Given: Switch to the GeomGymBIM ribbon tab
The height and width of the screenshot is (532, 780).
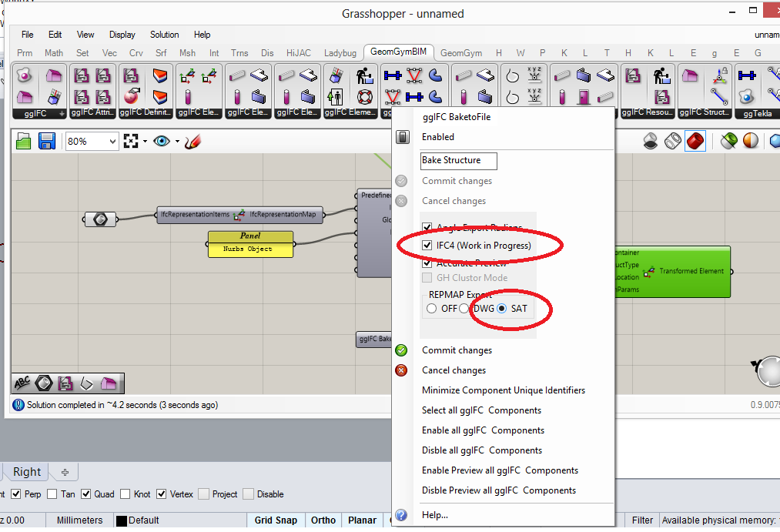Looking at the screenshot, I should point(398,52).
